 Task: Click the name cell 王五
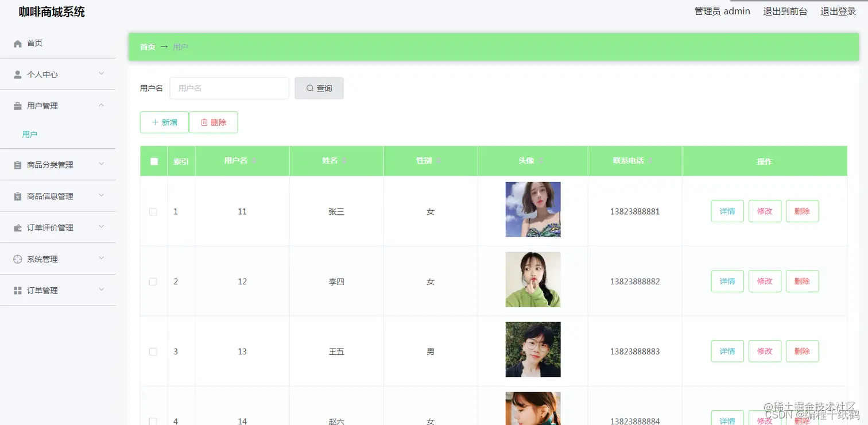pyautogui.click(x=336, y=352)
